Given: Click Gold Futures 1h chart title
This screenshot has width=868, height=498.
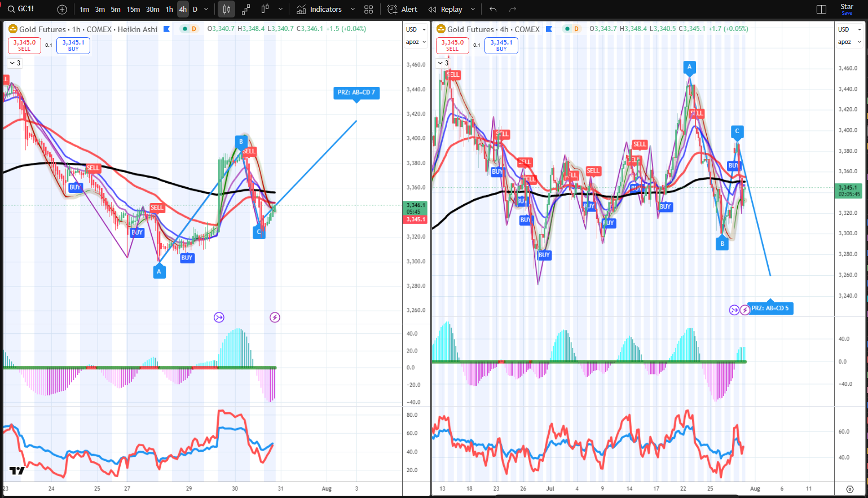Looking at the screenshot, I should click(x=88, y=29).
